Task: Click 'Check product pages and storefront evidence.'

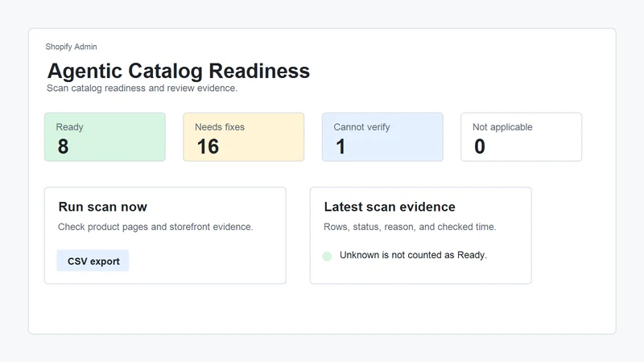Action: coord(155,227)
